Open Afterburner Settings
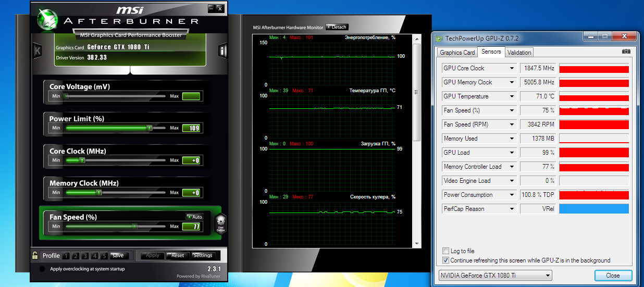The image size is (644, 287). [x=203, y=256]
